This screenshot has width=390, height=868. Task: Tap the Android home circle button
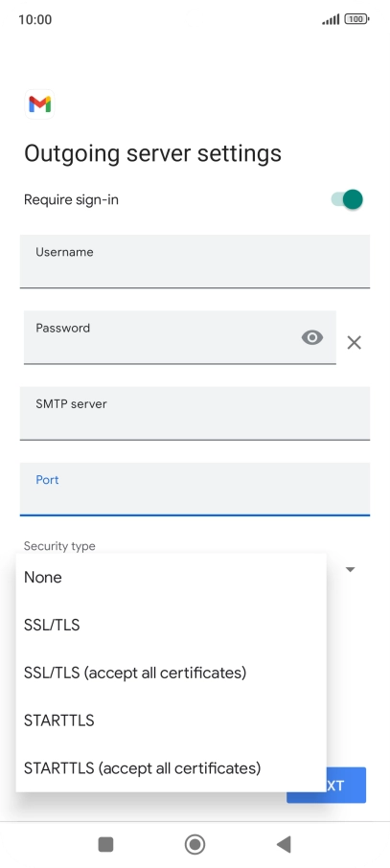click(x=195, y=844)
